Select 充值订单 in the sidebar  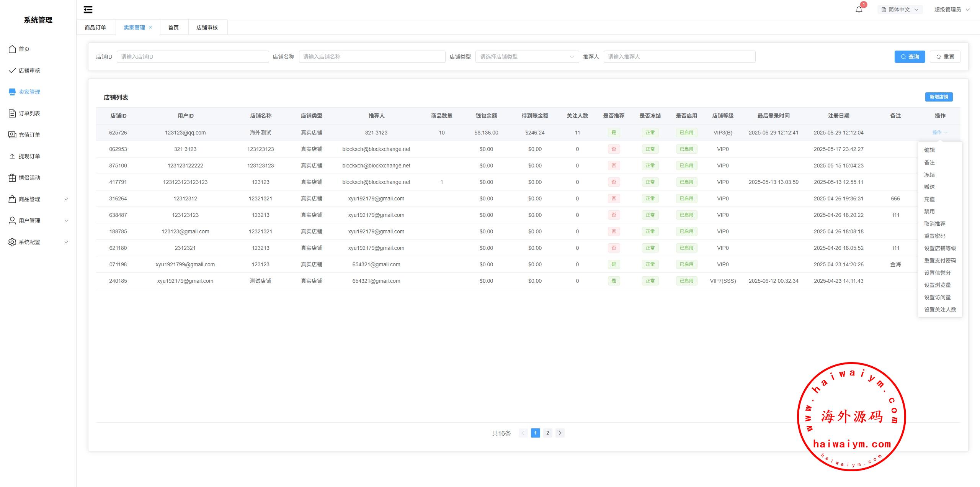(x=29, y=135)
